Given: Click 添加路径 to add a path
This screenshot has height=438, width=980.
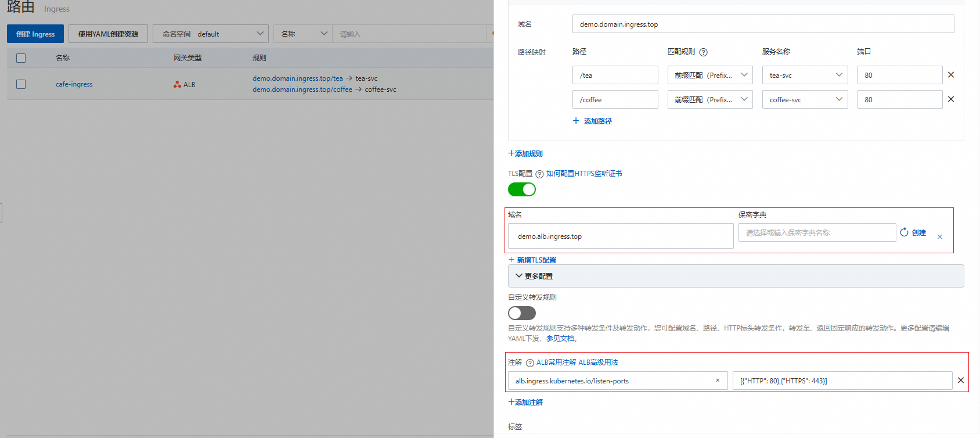Looking at the screenshot, I should click(598, 121).
